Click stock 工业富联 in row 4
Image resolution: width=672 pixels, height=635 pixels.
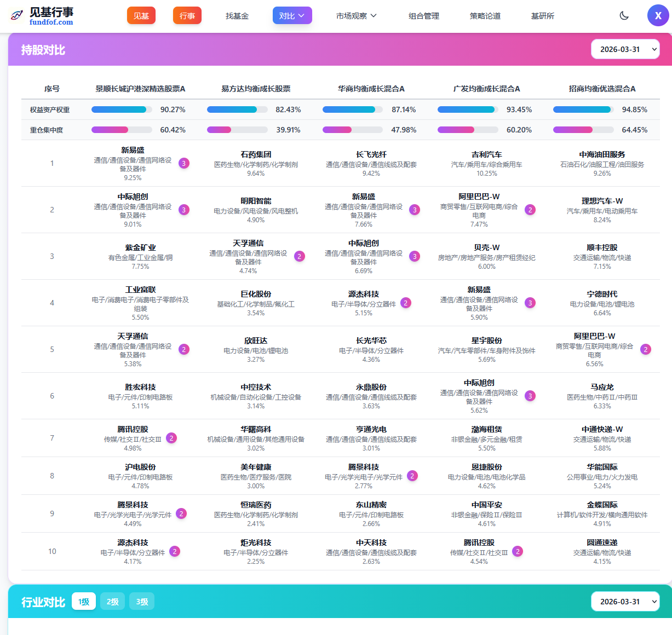point(140,290)
